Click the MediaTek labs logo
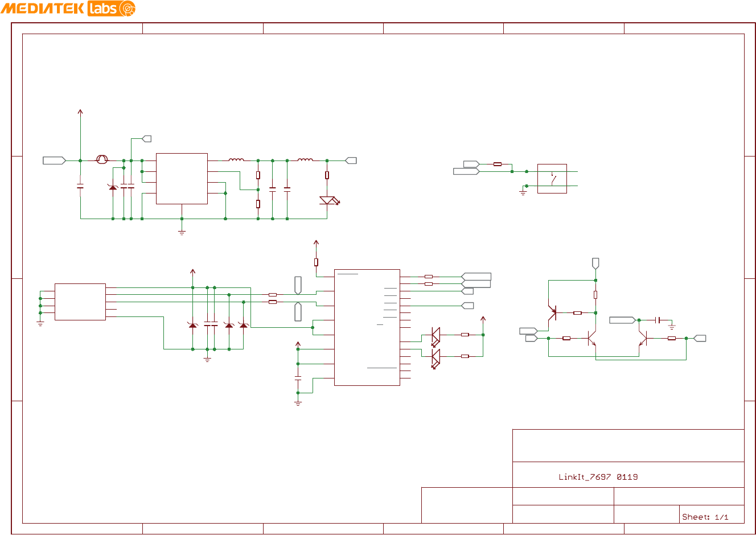Screen dimensions: 756x535 click(68, 9)
